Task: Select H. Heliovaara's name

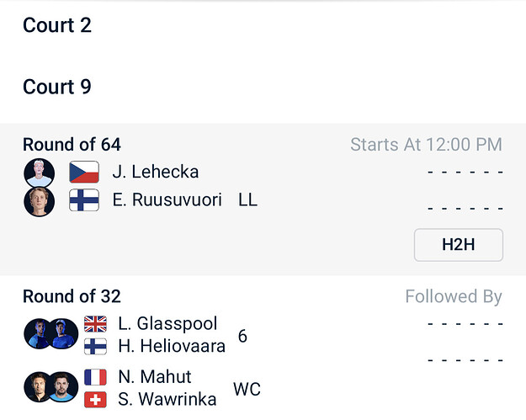Action: [x=173, y=346]
